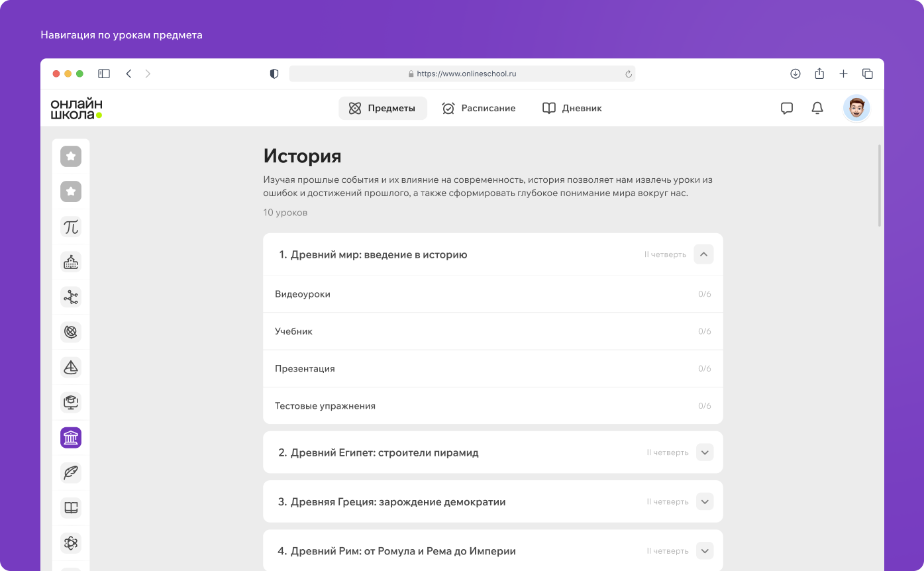Open the atom icon for Physics subject
Image resolution: width=924 pixels, height=571 pixels.
[x=70, y=543]
